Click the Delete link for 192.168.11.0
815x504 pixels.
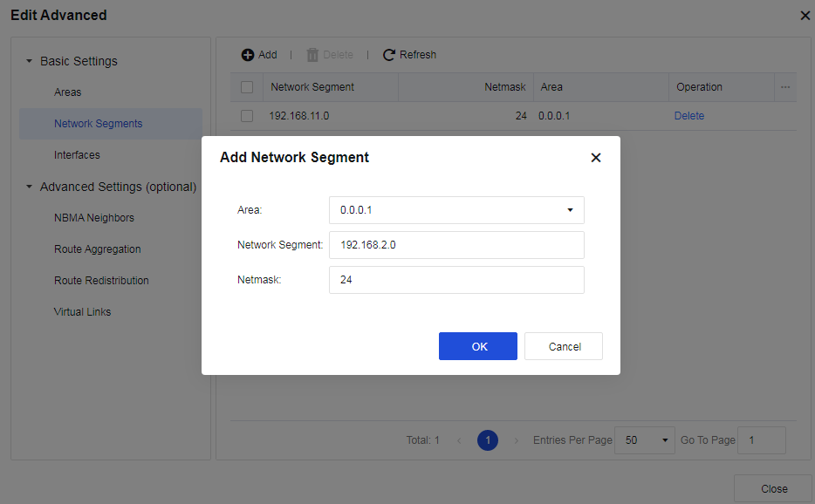coord(688,116)
